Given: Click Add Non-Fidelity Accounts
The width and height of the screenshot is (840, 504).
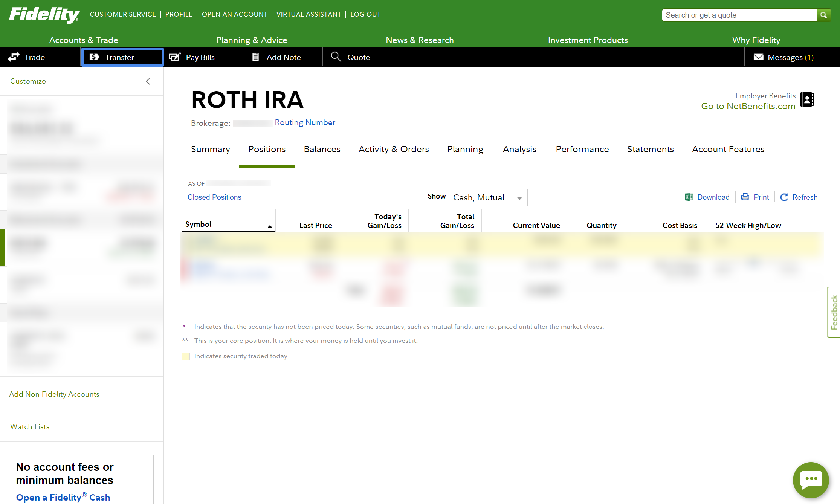Looking at the screenshot, I should tap(54, 394).
